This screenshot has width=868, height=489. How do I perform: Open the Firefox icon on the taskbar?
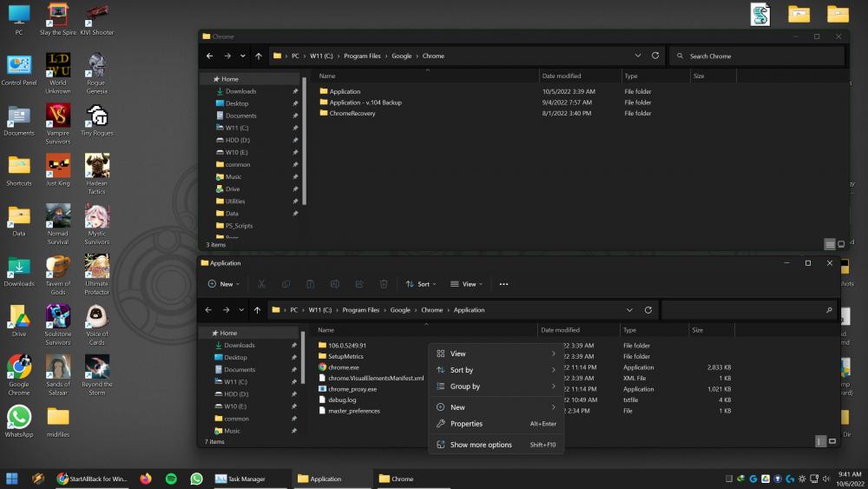145,479
